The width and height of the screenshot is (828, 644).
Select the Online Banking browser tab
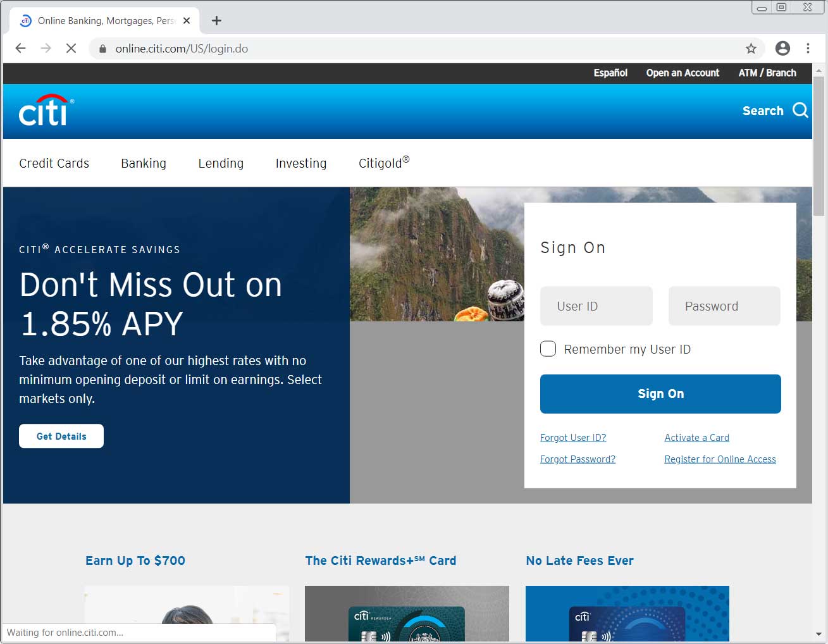(105, 20)
